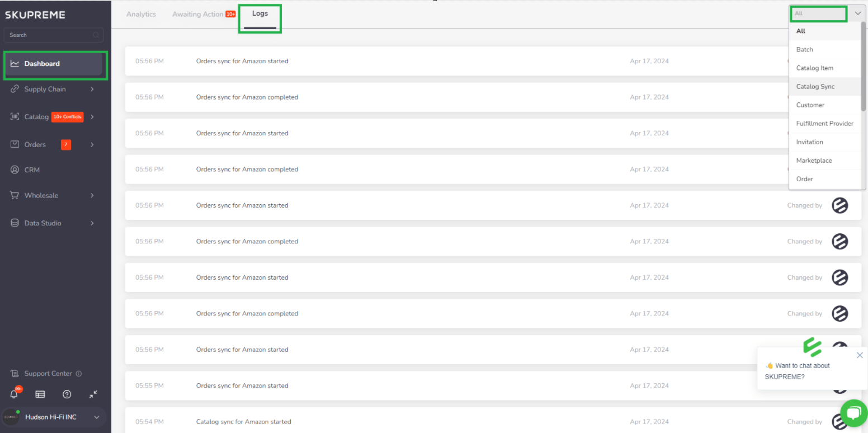The width and height of the screenshot is (868, 433).
Task: Open notifications via the bell icon
Action: 14,394
